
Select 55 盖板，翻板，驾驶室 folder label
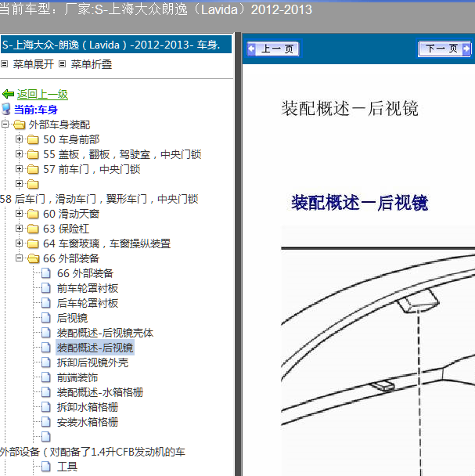[x=122, y=154]
